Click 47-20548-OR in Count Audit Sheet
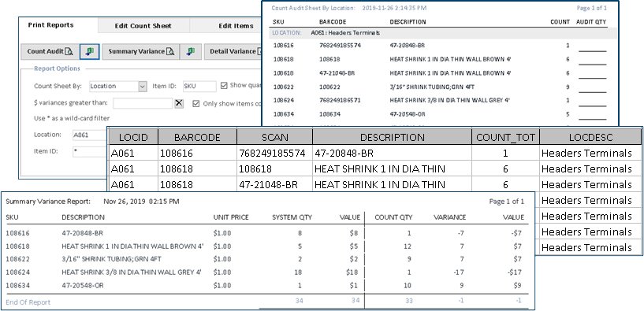 point(407,113)
